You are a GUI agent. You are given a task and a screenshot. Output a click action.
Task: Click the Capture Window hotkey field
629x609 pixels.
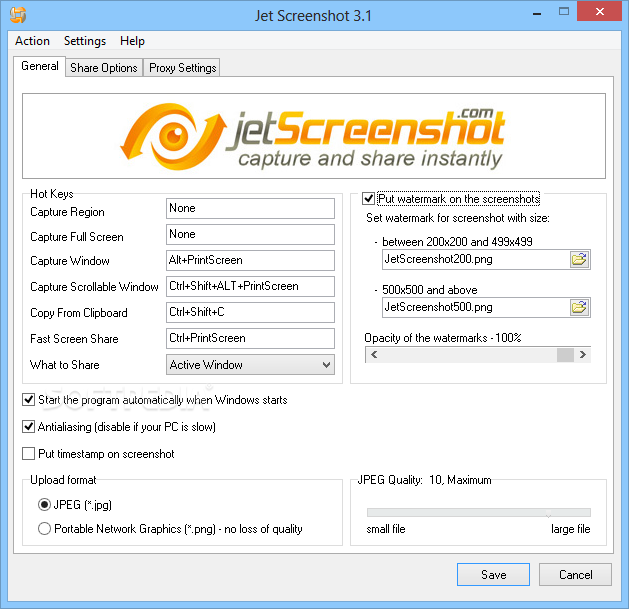pyautogui.click(x=250, y=260)
